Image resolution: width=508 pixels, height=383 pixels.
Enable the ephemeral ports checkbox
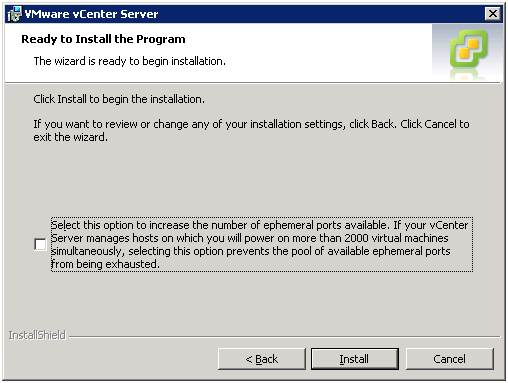pyautogui.click(x=40, y=244)
